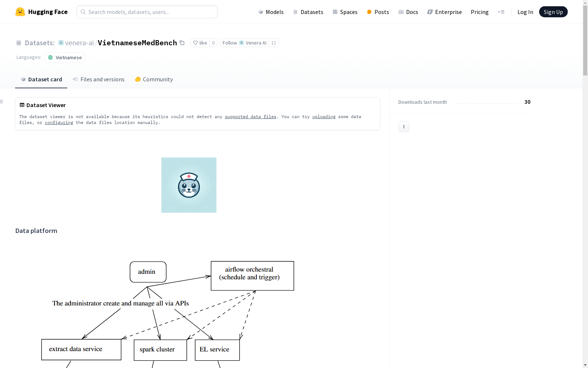Switch to Files and versions tab
Viewport: 588px width, 368px height.
[98, 79]
